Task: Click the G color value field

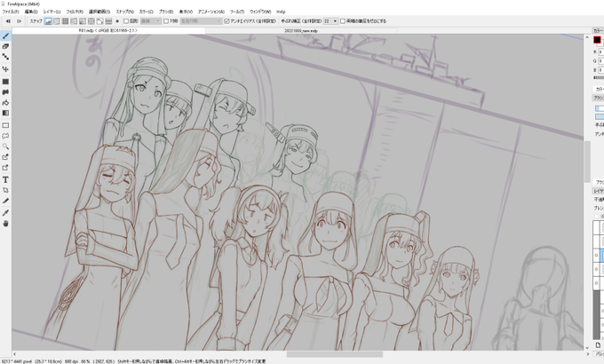Action: pyautogui.click(x=601, y=61)
